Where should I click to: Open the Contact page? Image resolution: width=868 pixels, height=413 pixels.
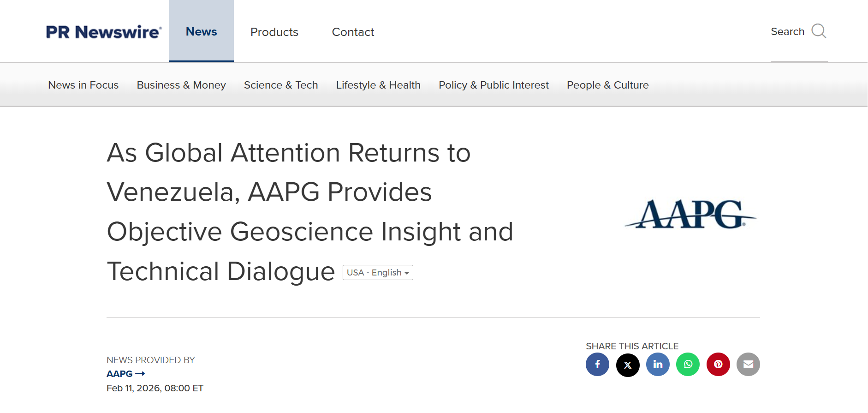tap(353, 32)
